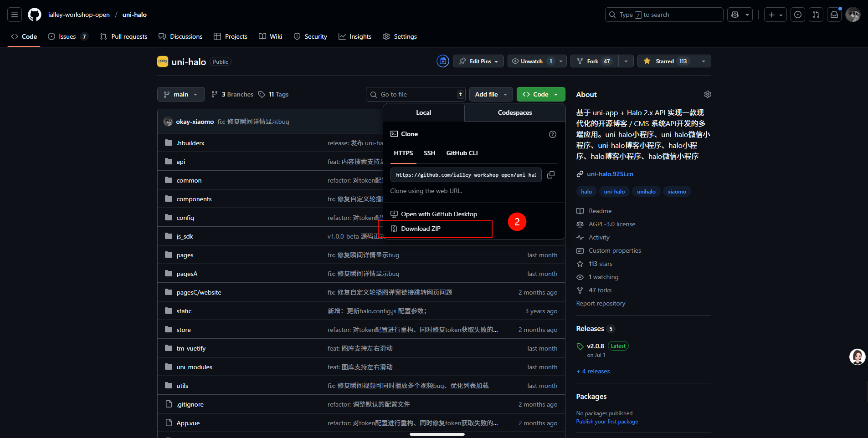
Task: Open the Copilot chat icon
Action: [x=734, y=15]
